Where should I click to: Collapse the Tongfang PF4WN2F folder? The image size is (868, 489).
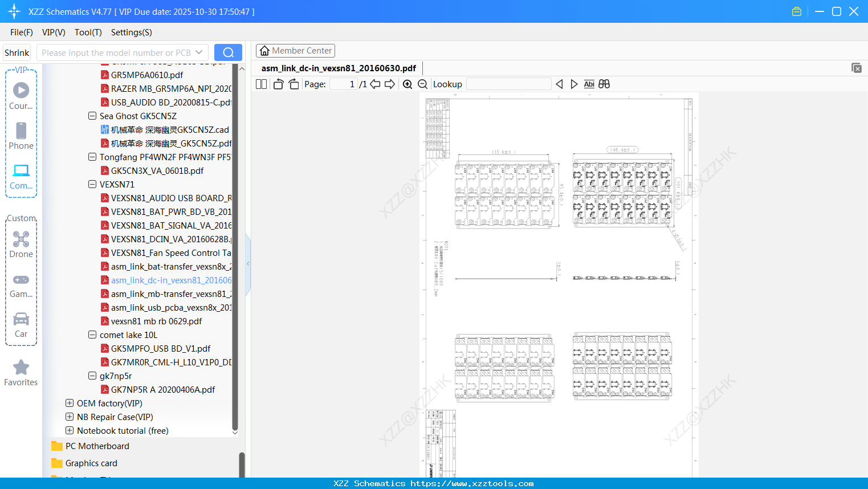(x=92, y=157)
